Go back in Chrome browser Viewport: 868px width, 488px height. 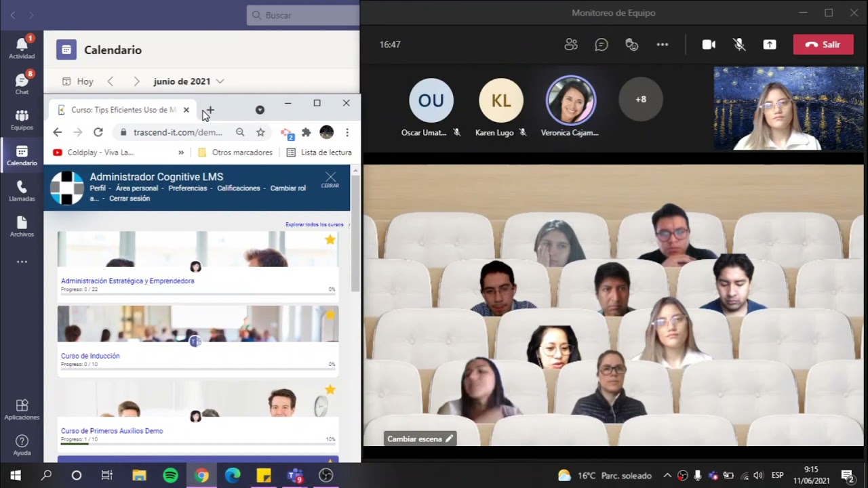coord(58,132)
